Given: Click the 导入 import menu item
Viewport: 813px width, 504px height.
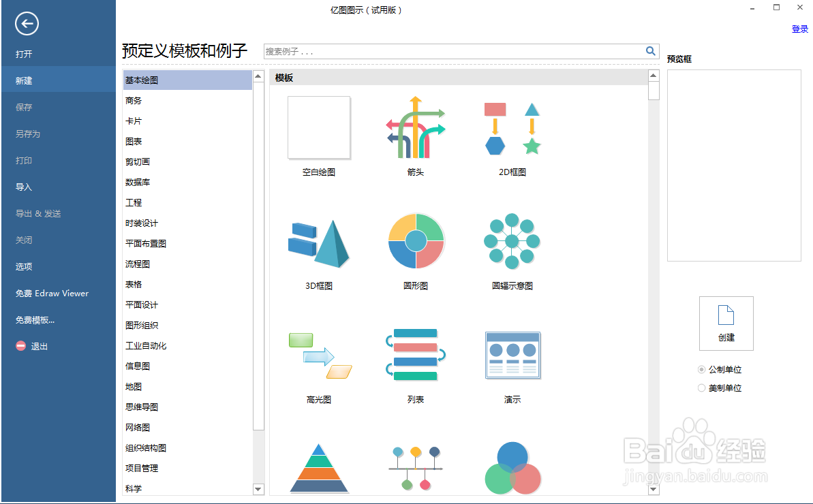Looking at the screenshot, I should [24, 187].
